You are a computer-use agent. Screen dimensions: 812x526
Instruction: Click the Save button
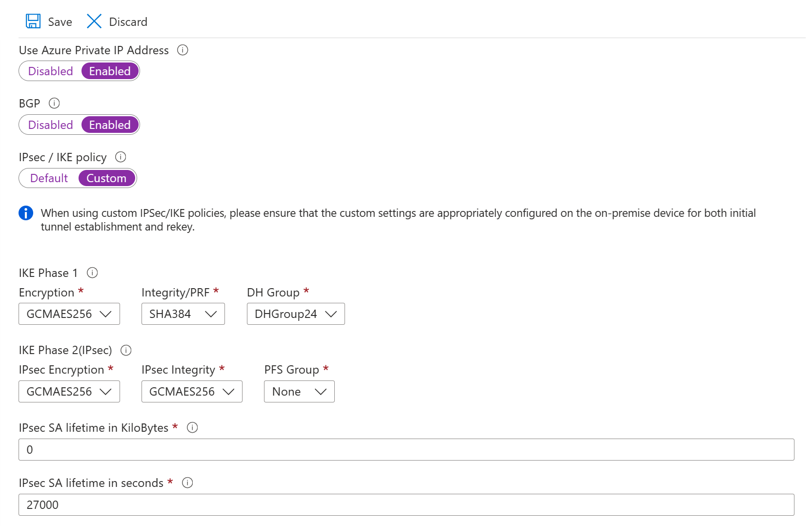(48, 21)
